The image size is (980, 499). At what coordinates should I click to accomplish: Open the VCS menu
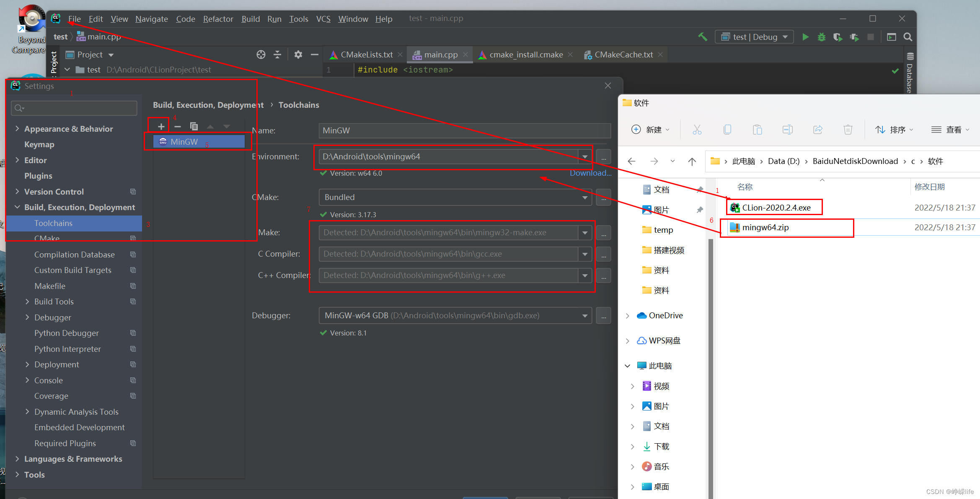click(x=323, y=19)
